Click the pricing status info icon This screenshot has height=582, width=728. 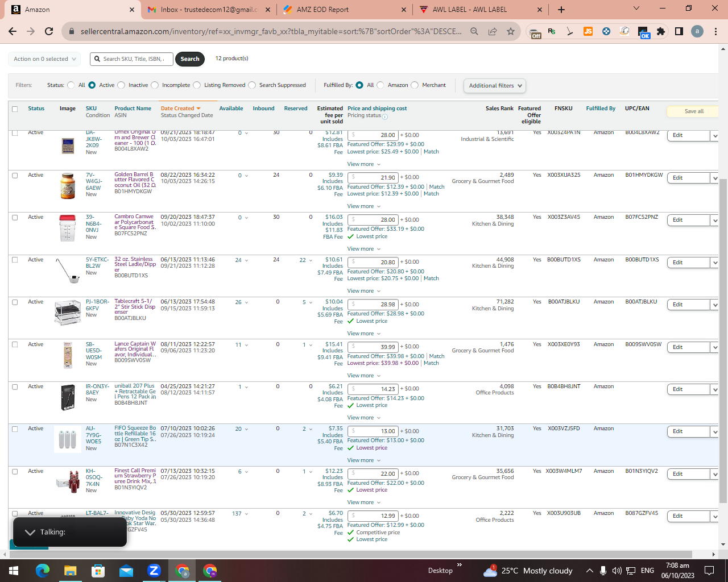[x=385, y=117]
